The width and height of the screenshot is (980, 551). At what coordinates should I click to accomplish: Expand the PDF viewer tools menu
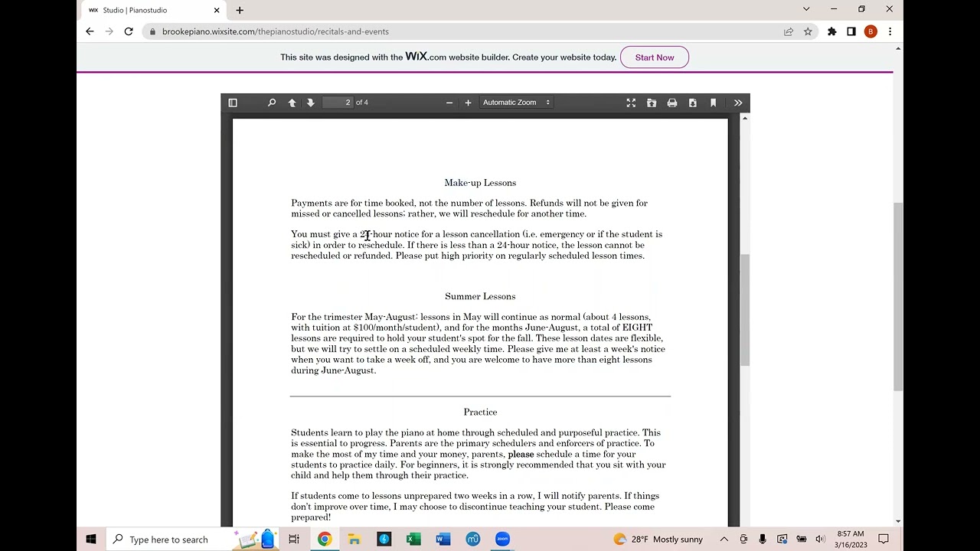coord(738,103)
